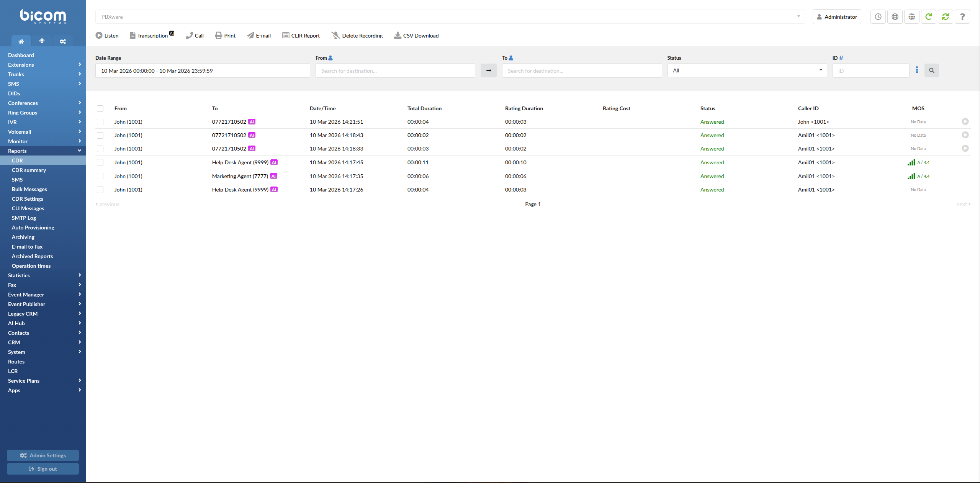Check the 14:18:33 call row checkbox
The image size is (980, 483).
click(x=100, y=149)
